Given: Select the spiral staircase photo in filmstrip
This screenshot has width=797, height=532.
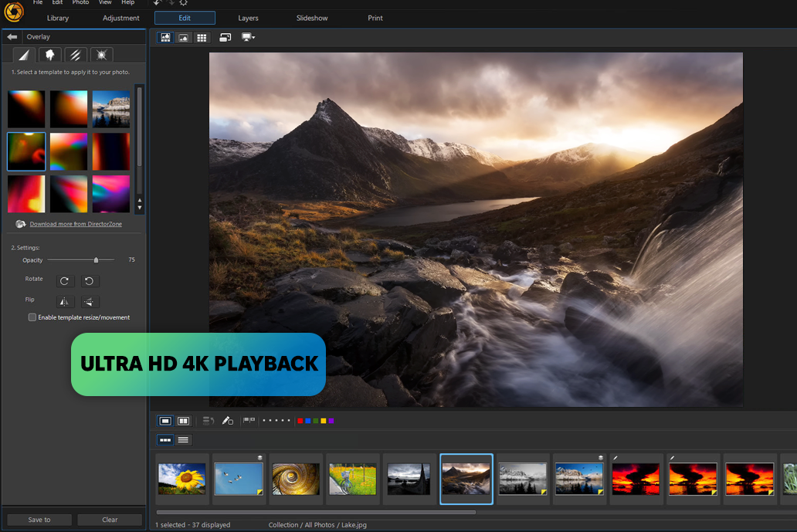Looking at the screenshot, I should click(x=296, y=479).
